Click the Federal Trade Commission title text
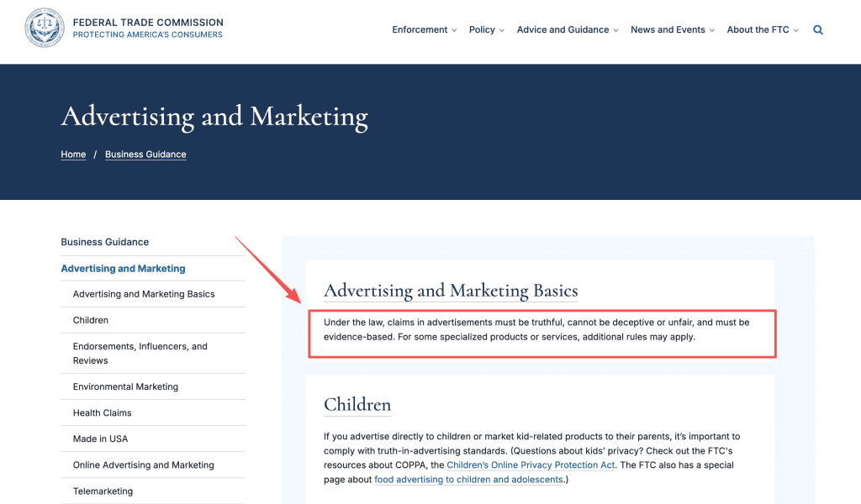The height and width of the screenshot is (504, 861). click(x=148, y=23)
